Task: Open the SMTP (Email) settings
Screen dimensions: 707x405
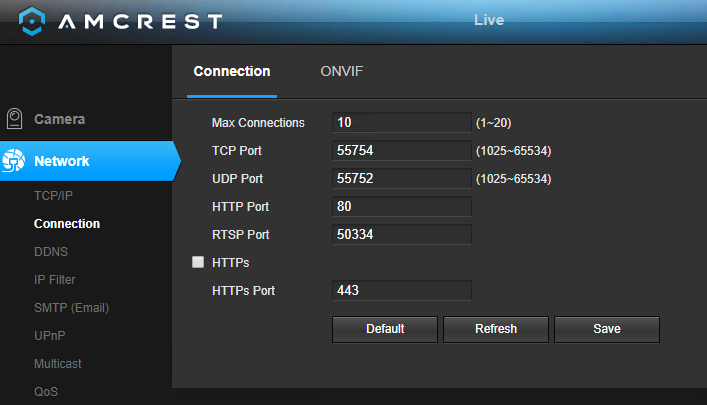Action: [x=72, y=308]
